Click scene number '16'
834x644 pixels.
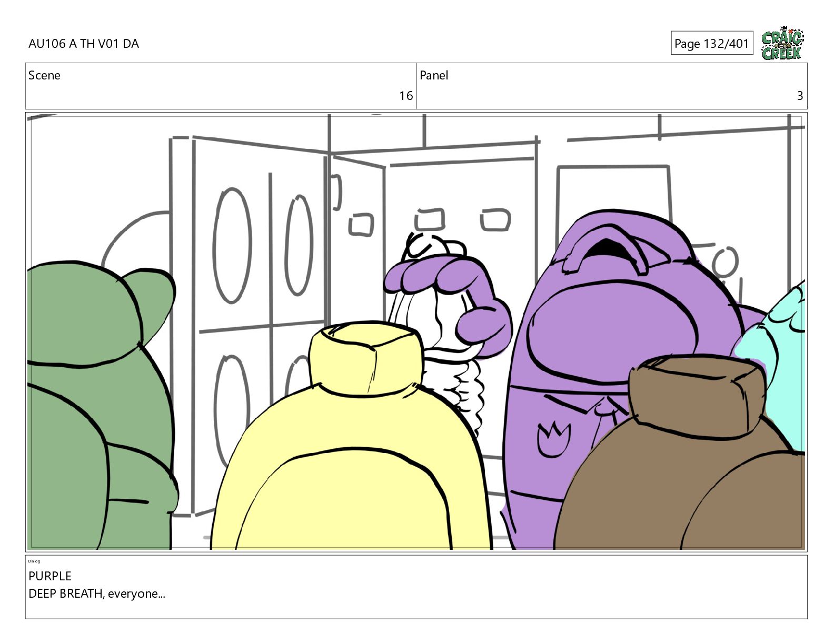tap(406, 96)
